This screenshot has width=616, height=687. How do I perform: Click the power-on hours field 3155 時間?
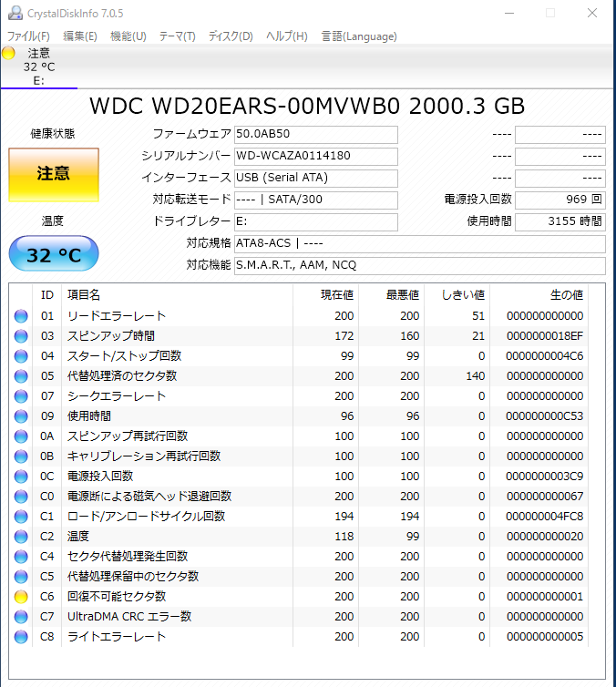point(560,221)
